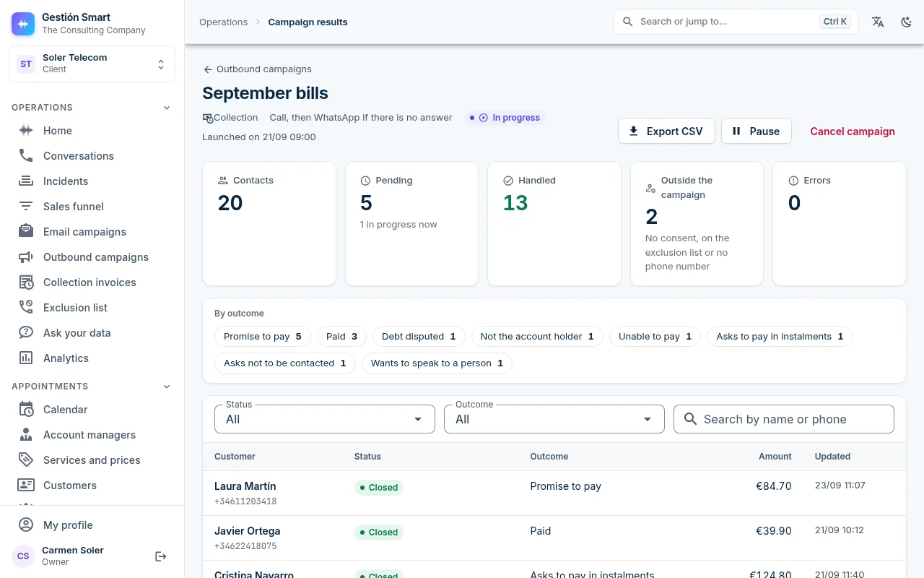This screenshot has width=924, height=578.
Task: Click the Analytics chart icon
Action: tap(26, 358)
